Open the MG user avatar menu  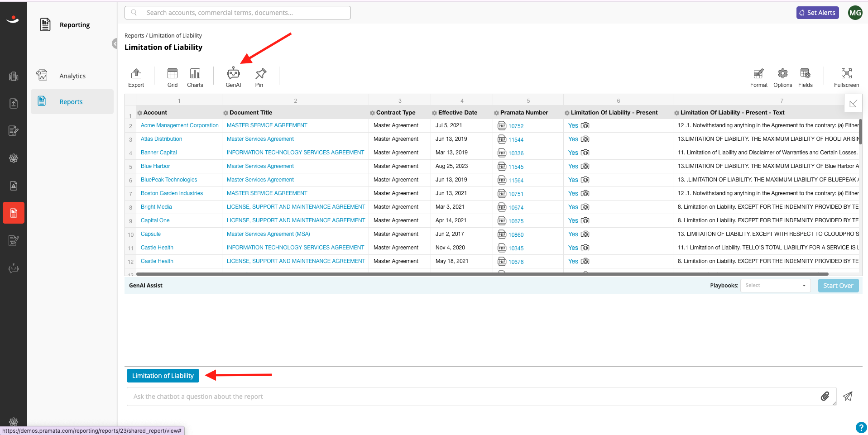click(855, 13)
